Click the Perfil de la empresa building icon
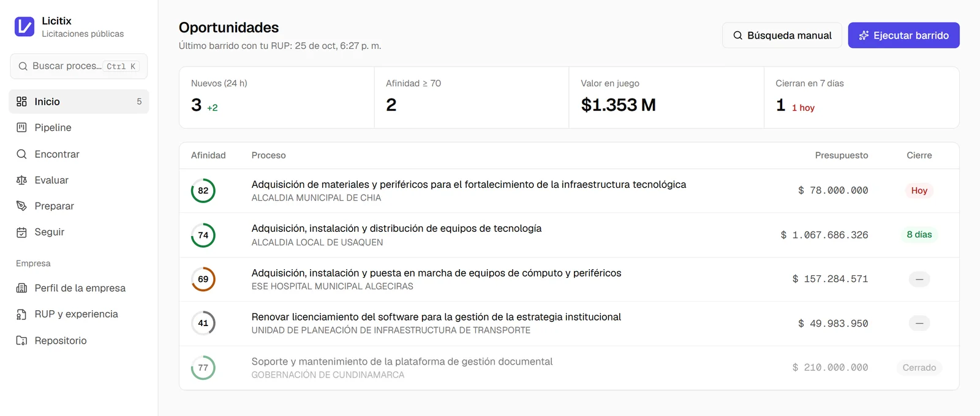 pyautogui.click(x=21, y=288)
